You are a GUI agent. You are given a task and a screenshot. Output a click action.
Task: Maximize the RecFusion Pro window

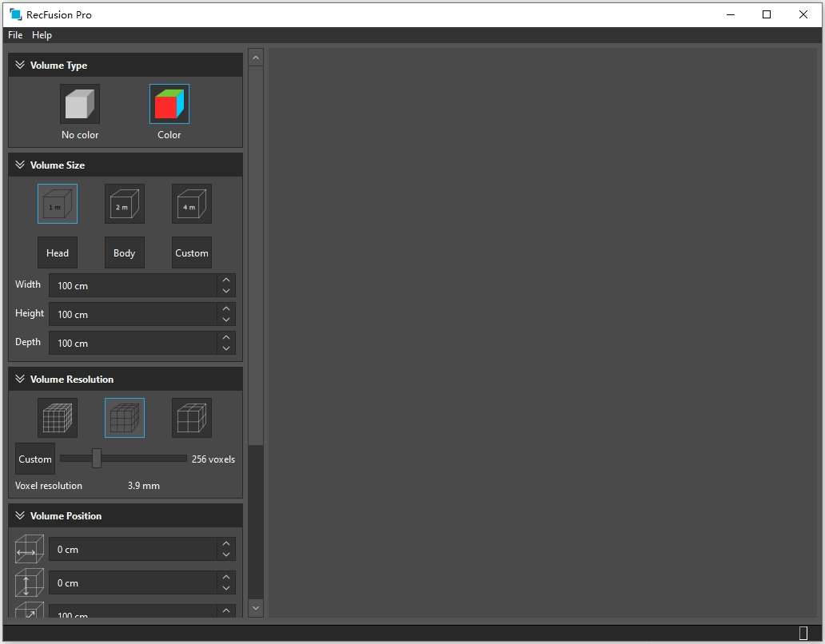(767, 14)
